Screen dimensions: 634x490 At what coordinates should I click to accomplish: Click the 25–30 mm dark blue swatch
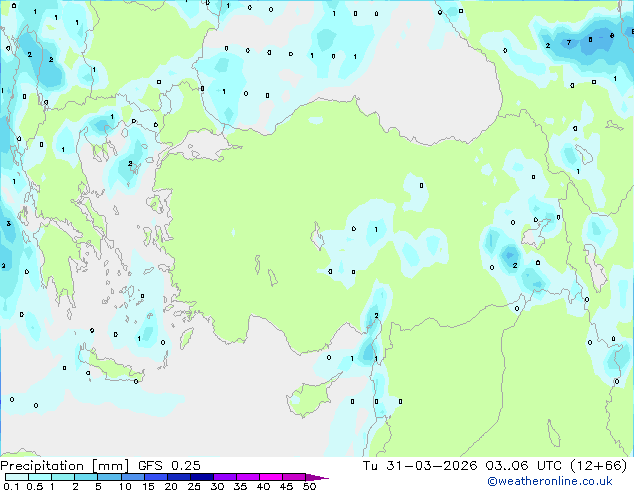(x=201, y=477)
